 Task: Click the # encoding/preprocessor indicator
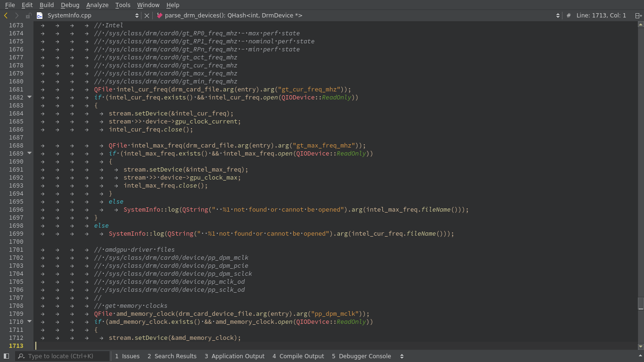pos(569,16)
